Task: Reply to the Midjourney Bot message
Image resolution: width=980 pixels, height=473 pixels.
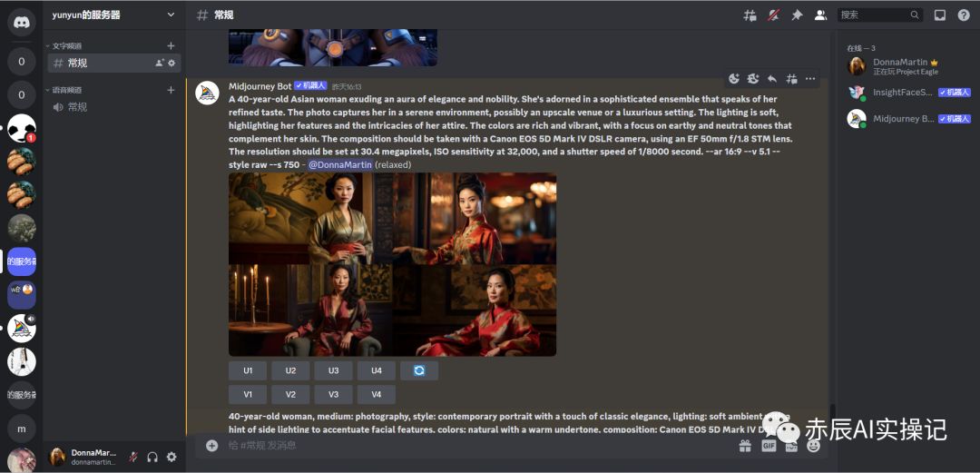Action: pos(771,79)
